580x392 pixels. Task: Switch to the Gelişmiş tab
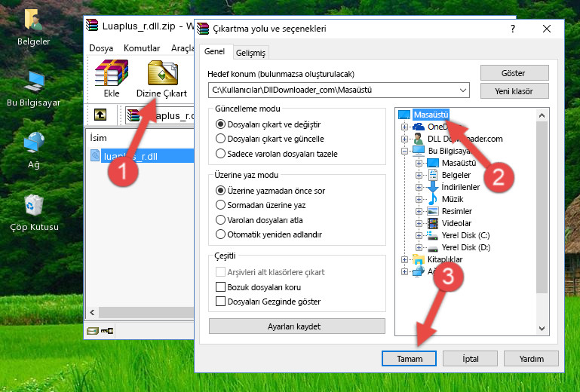(x=251, y=53)
